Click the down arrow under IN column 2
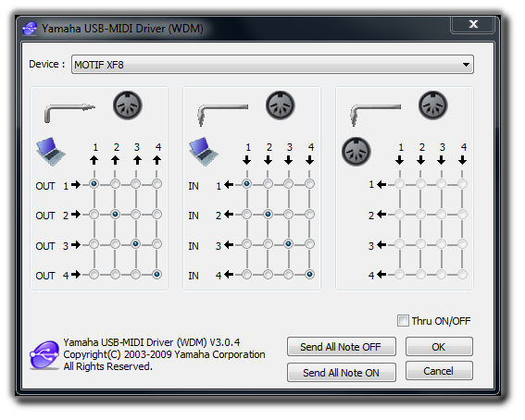The image size is (525, 420). click(x=268, y=160)
